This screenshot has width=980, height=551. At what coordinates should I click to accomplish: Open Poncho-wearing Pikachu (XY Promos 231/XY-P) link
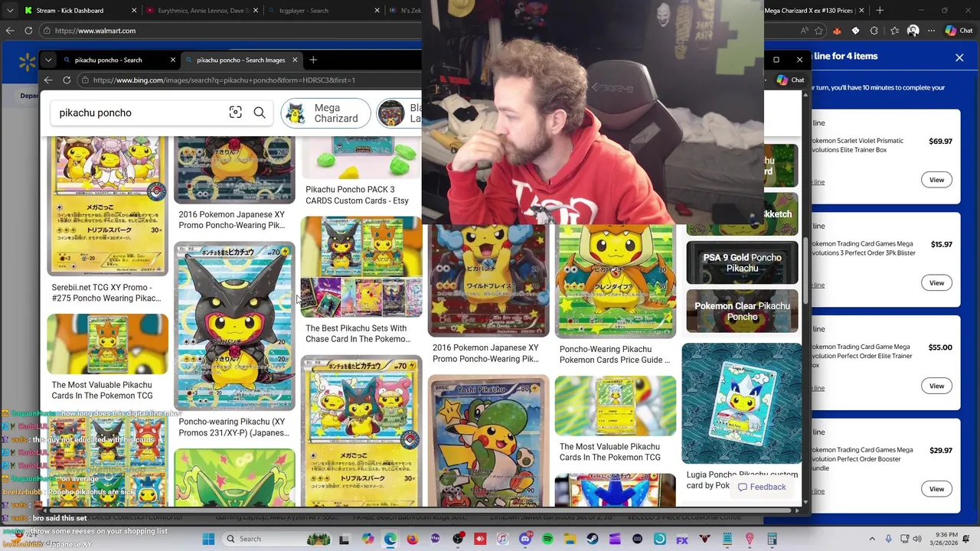(x=234, y=427)
